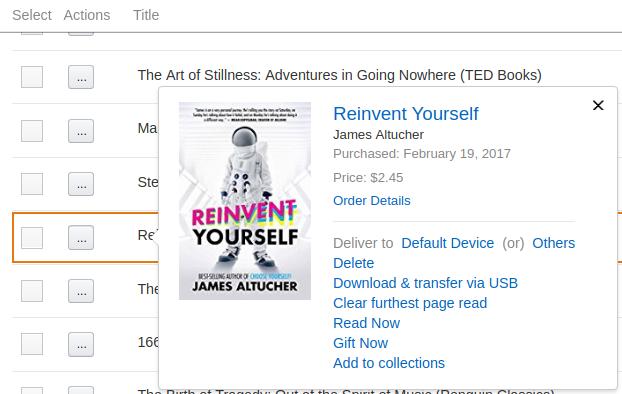Check the box in the row starting with Ste

click(32, 184)
